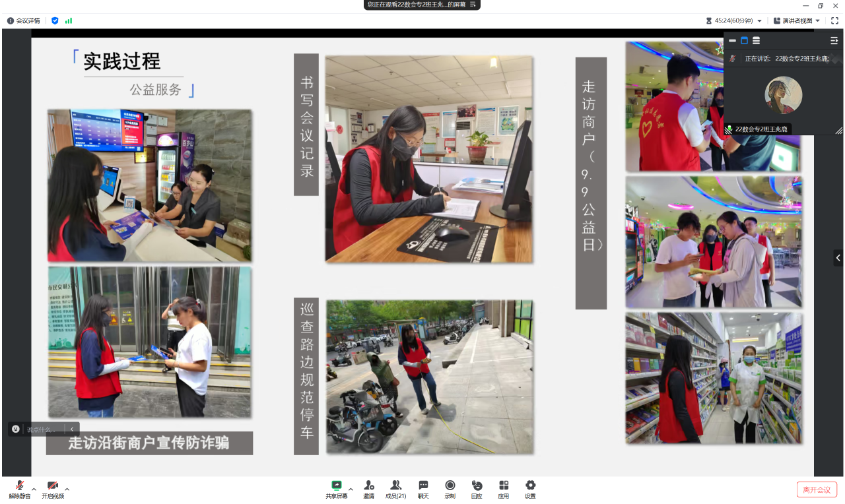The width and height of the screenshot is (845, 504).
Task: Click the 说点什么 chat input field
Action: click(44, 429)
